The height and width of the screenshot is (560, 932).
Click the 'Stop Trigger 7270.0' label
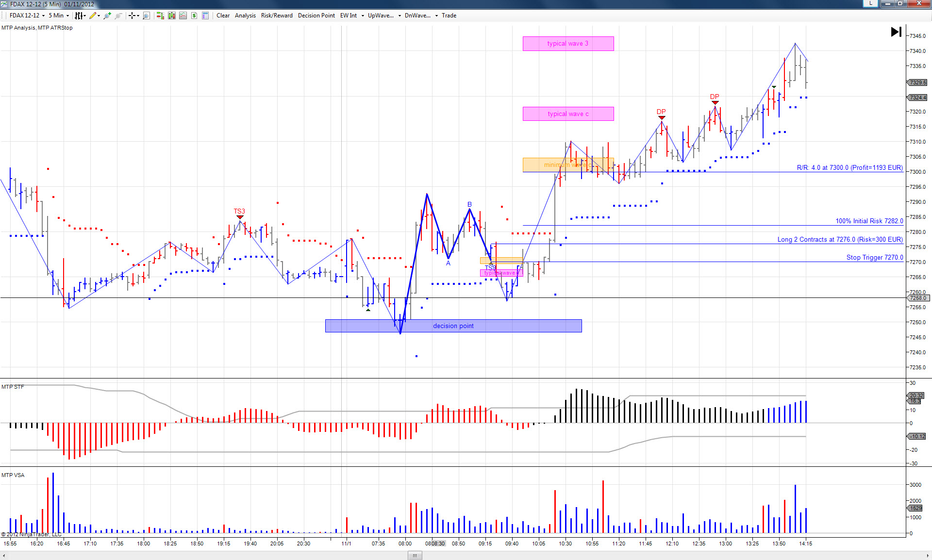click(875, 258)
